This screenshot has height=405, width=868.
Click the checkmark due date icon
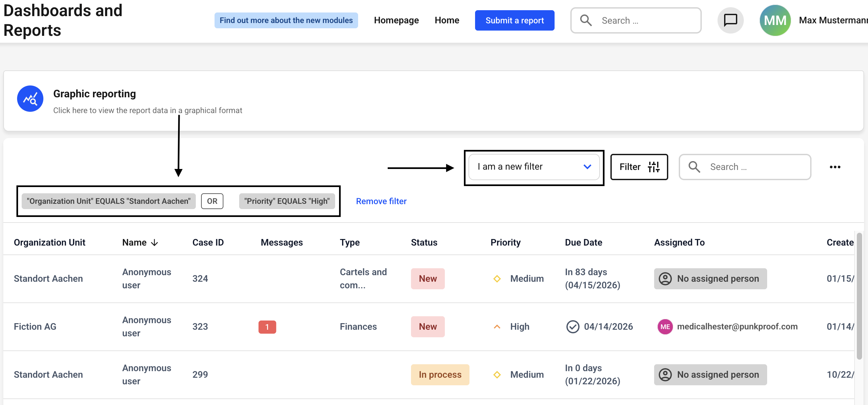[x=573, y=326]
